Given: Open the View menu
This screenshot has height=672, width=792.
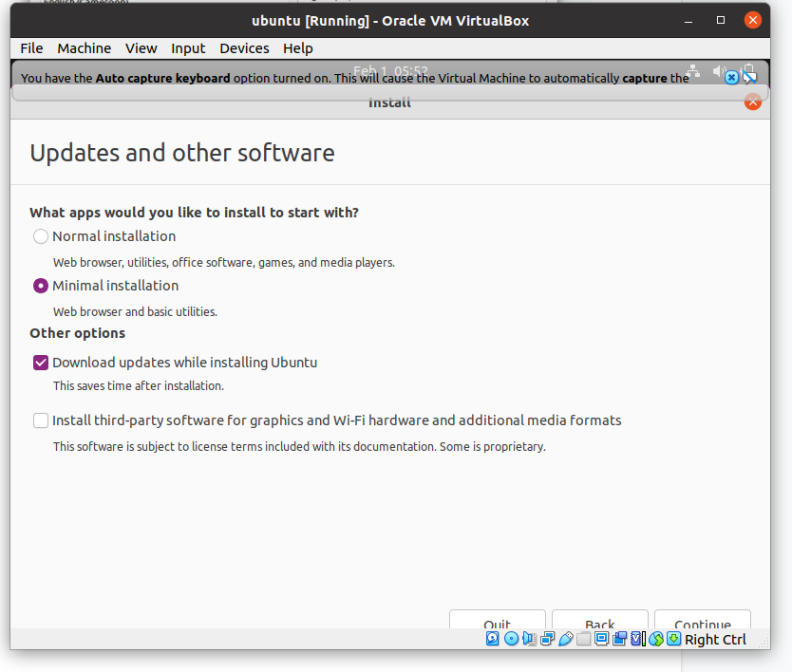Looking at the screenshot, I should (141, 48).
